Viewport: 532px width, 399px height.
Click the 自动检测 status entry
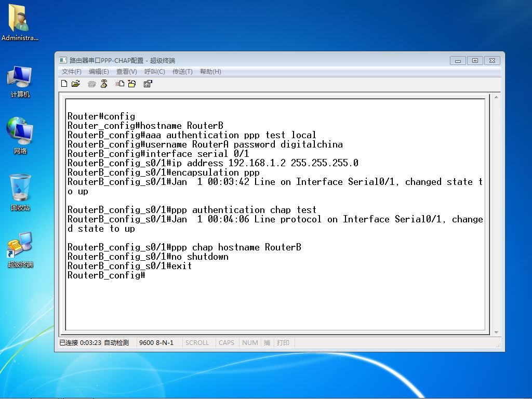click(x=116, y=343)
